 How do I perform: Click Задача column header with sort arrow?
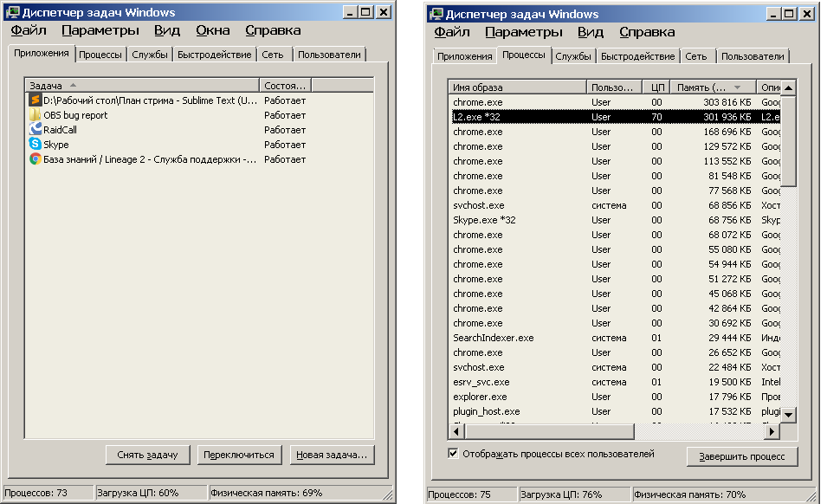(142, 85)
